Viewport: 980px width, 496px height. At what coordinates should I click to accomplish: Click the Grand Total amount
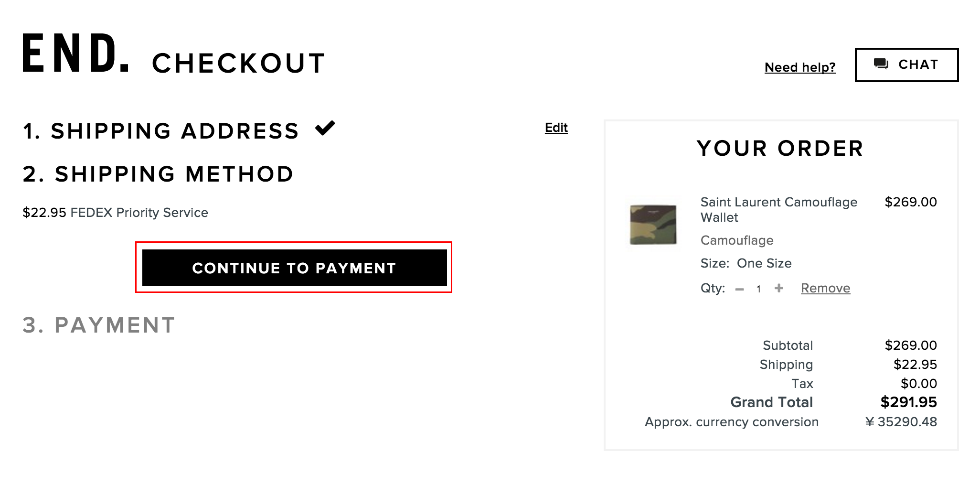908,402
